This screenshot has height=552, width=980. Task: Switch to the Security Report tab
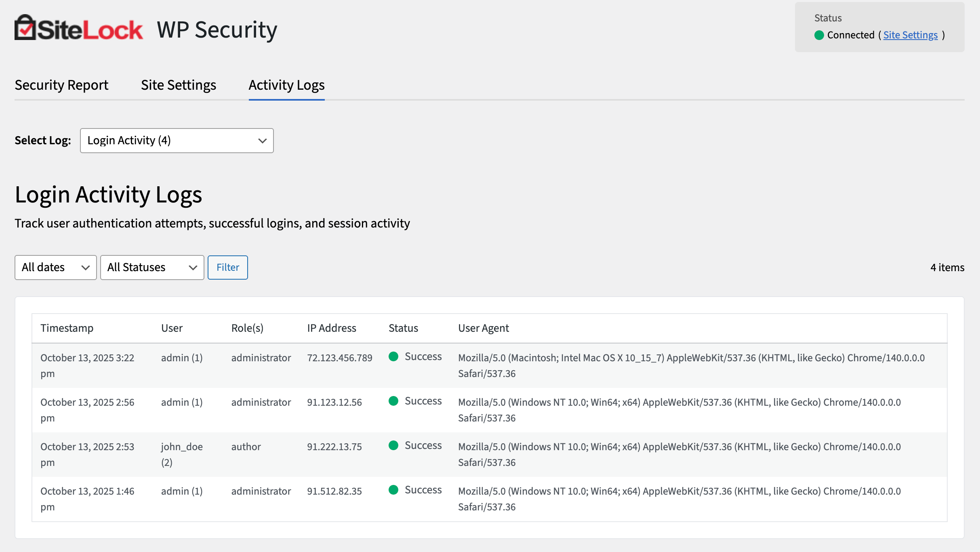(61, 85)
